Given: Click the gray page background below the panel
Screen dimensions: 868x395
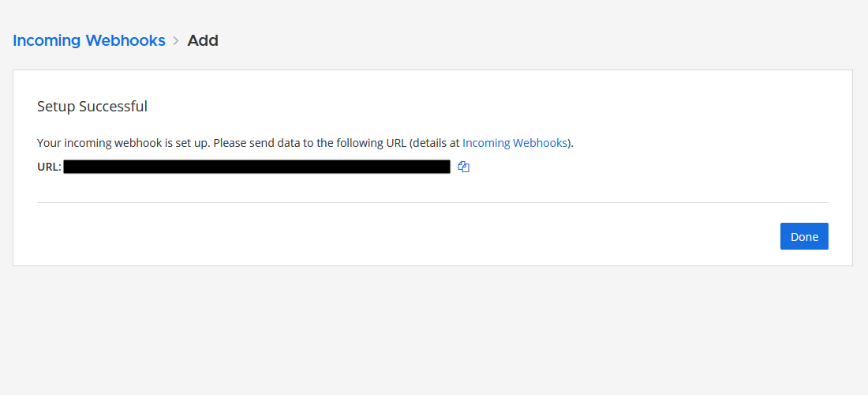Looking at the screenshot, I should click(434, 330).
